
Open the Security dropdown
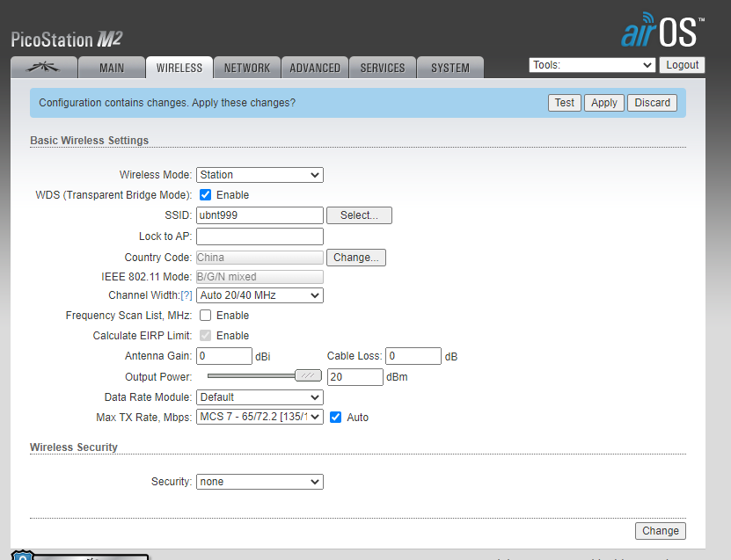point(260,482)
